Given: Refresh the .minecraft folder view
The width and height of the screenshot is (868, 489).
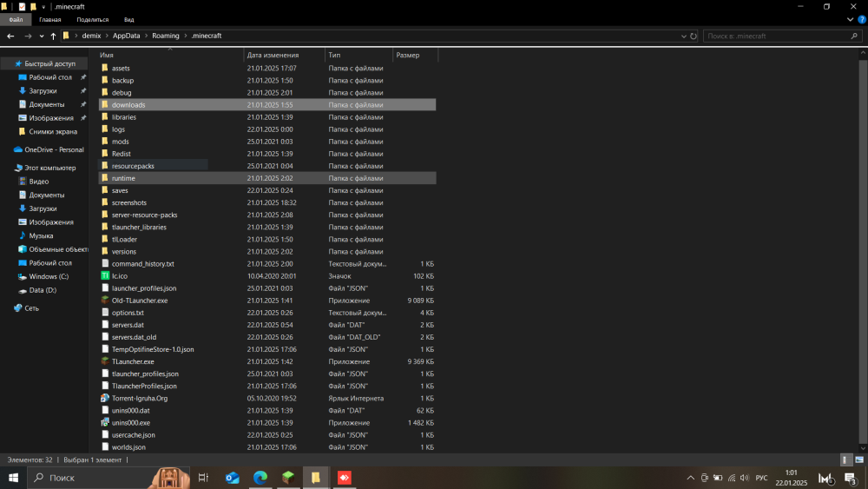Looking at the screenshot, I should pos(693,36).
